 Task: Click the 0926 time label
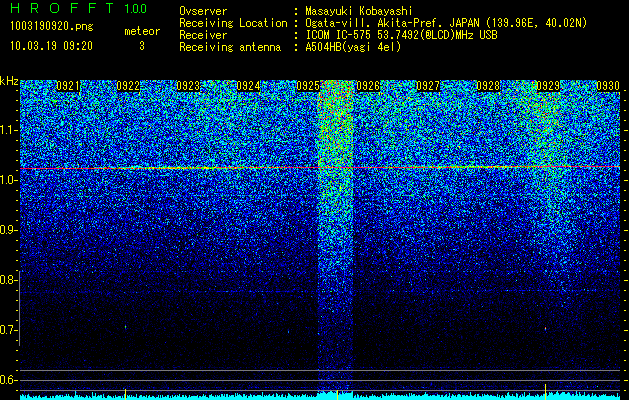pos(368,86)
